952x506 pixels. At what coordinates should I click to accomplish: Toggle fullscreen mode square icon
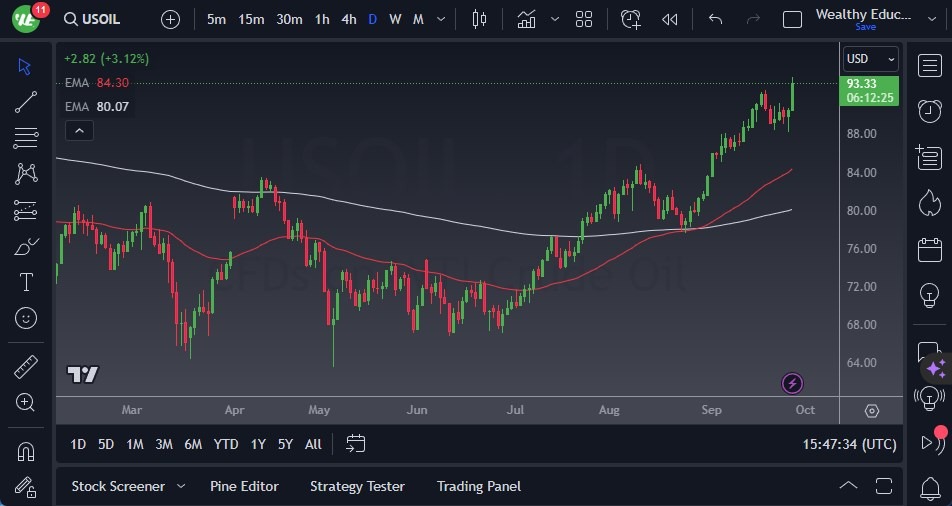(x=792, y=19)
